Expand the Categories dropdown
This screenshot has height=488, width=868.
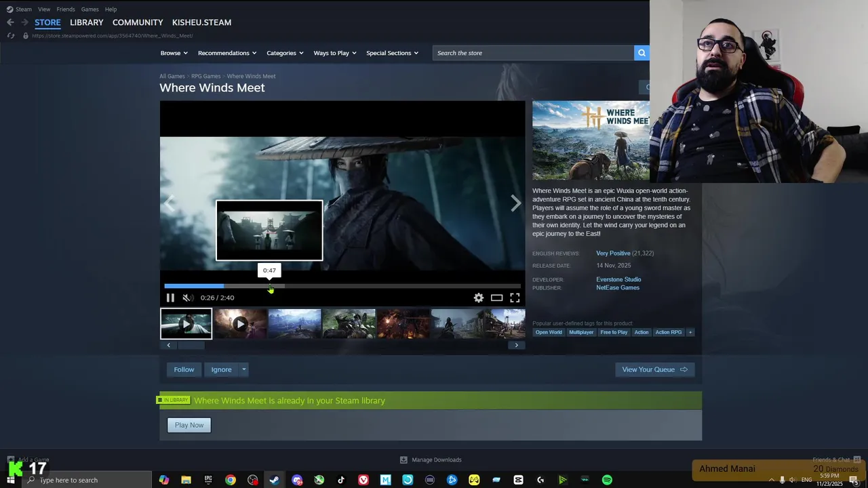[285, 53]
